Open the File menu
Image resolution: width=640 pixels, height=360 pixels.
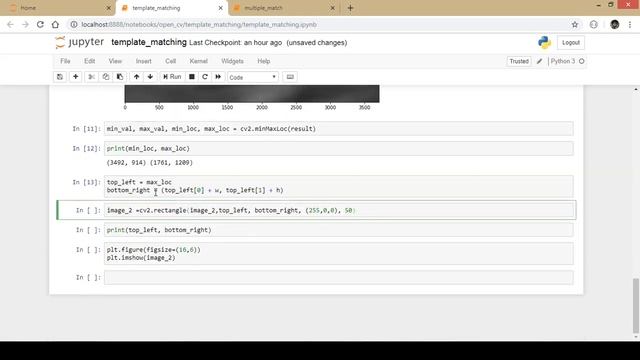[x=65, y=61]
